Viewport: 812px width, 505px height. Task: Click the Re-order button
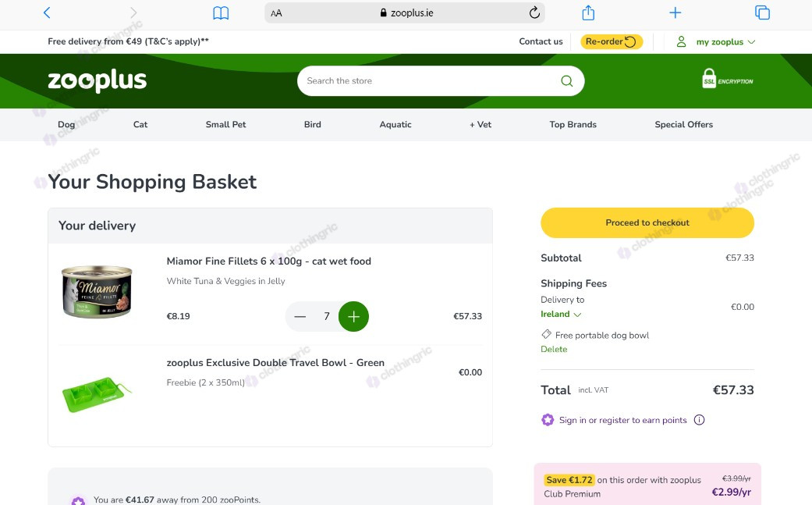(x=612, y=41)
